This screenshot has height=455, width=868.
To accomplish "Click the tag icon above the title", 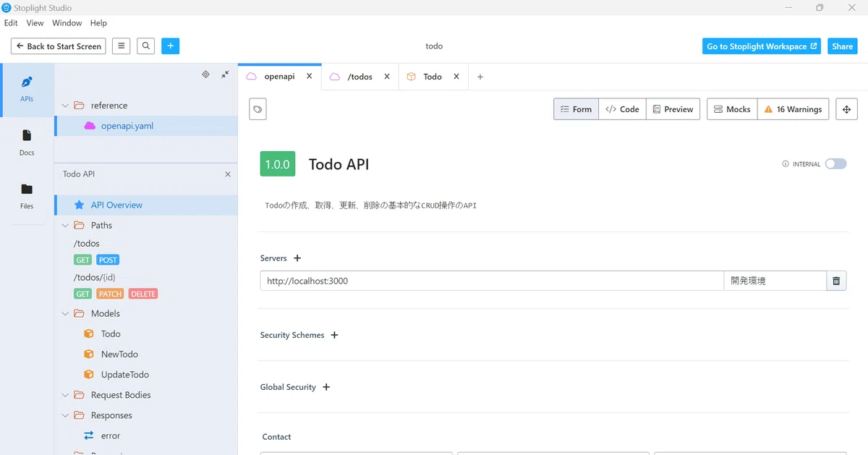I will click(x=258, y=109).
